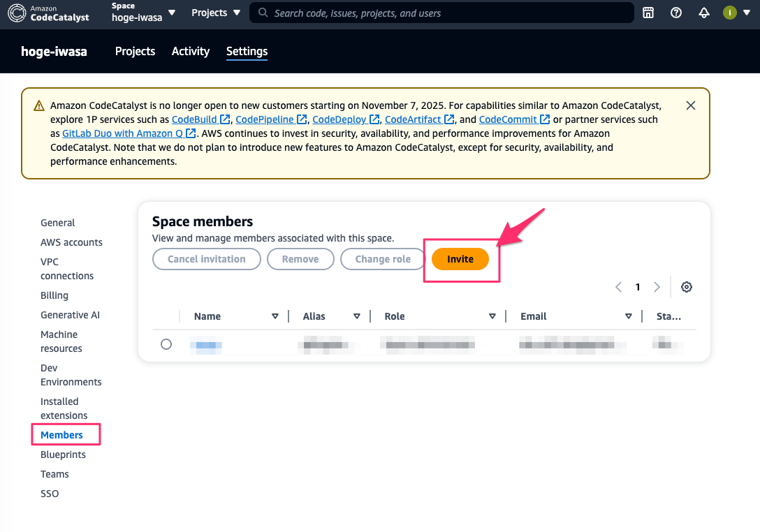The image size is (760, 532).
Task: Sort by the Email column arrow
Action: (629, 316)
